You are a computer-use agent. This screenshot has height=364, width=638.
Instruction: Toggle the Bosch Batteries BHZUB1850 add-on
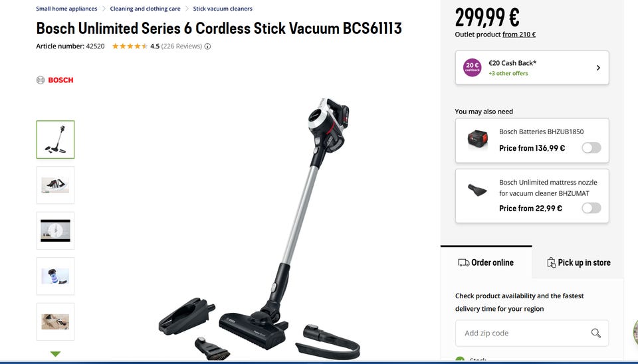coord(591,148)
